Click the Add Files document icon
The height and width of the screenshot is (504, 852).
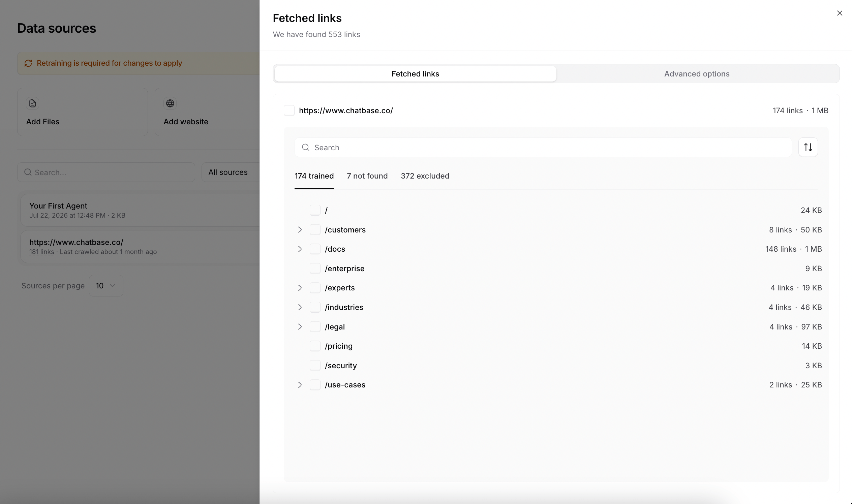click(33, 103)
